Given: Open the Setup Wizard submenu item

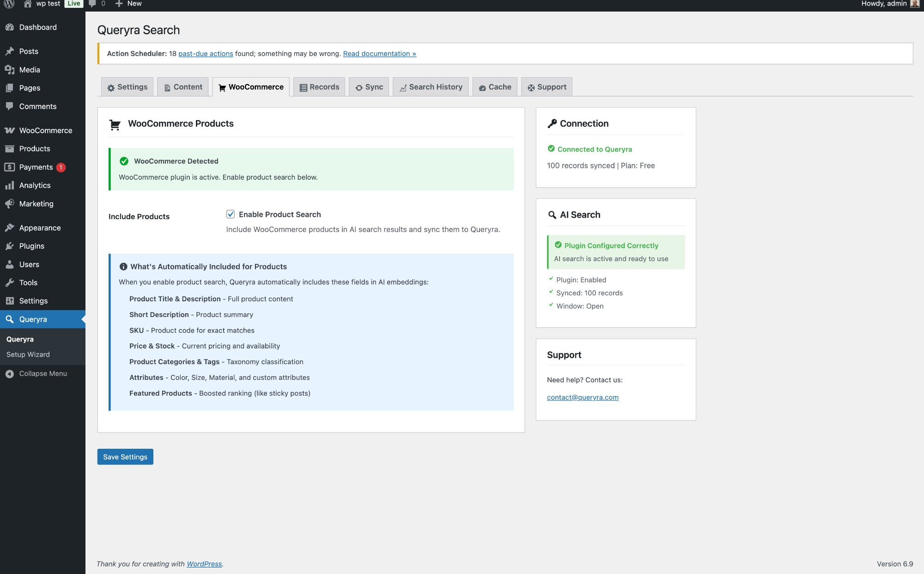Looking at the screenshot, I should [x=28, y=354].
